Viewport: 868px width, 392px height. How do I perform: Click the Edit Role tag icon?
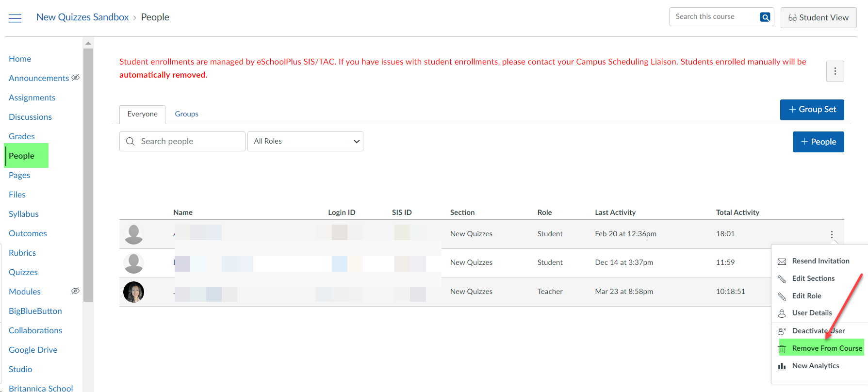(782, 296)
